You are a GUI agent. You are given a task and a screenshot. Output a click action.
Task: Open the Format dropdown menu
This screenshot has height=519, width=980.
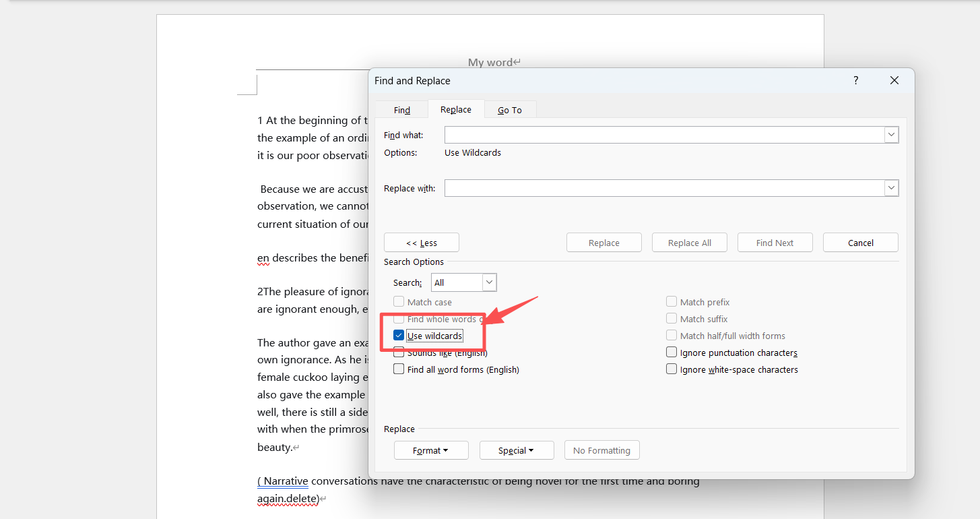click(x=431, y=450)
